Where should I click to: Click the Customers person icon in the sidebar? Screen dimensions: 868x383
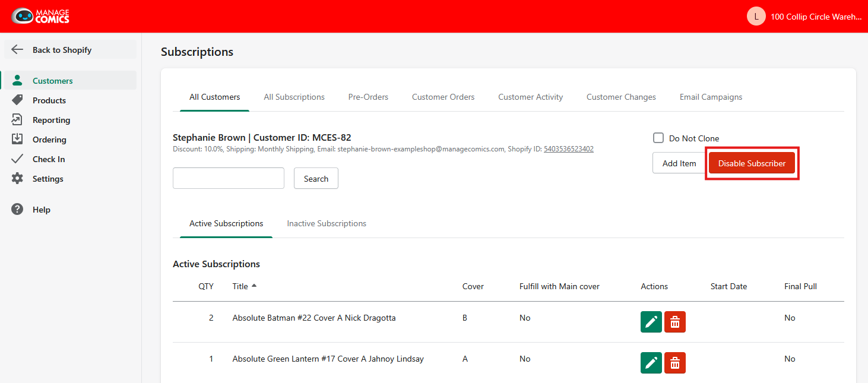(x=17, y=80)
